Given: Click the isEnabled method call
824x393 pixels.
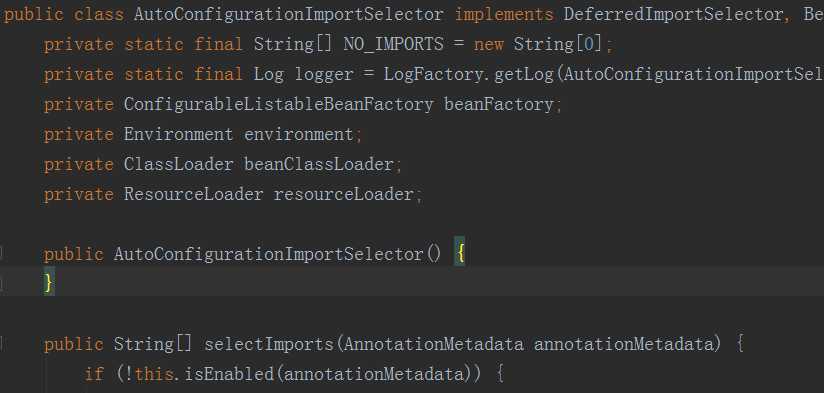Looking at the screenshot, I should pos(229,375).
